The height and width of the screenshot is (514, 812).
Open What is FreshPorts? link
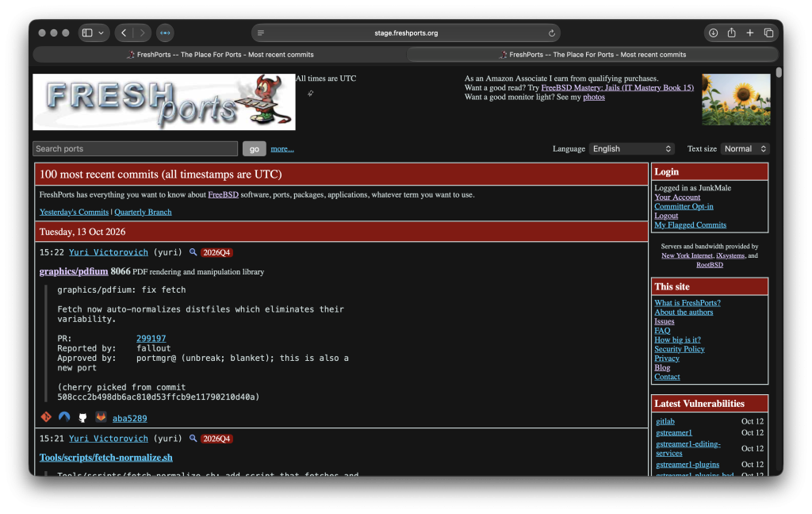[x=688, y=303]
